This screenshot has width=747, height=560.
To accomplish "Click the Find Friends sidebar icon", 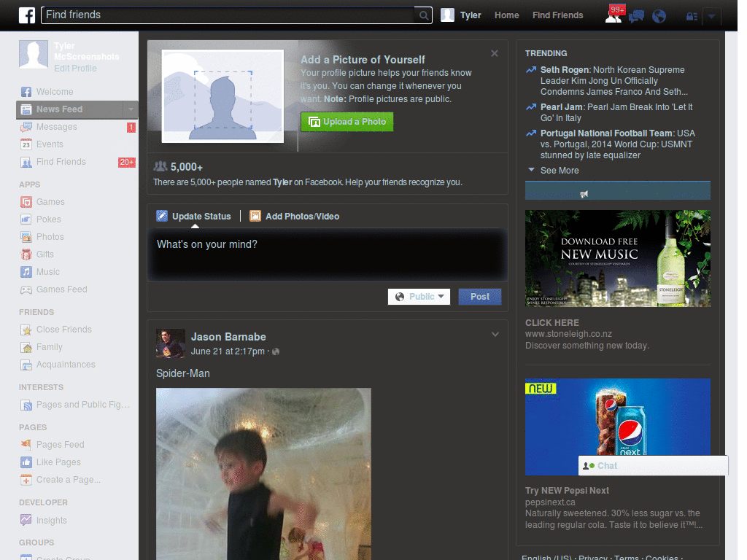I will click(26, 163).
